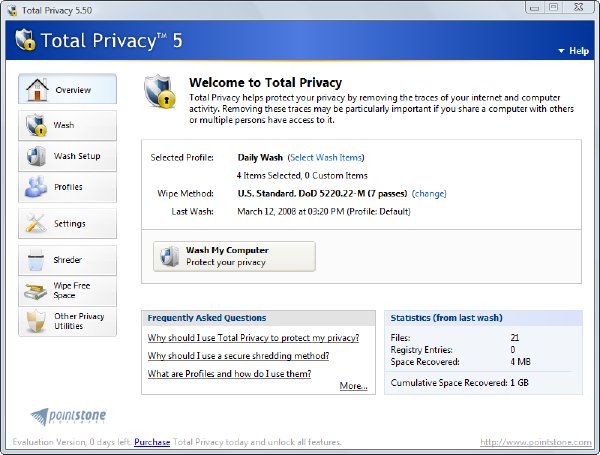Click the U.S. Standard, DoD 5220.22-M text
This screenshot has height=455, width=600.
point(322,194)
